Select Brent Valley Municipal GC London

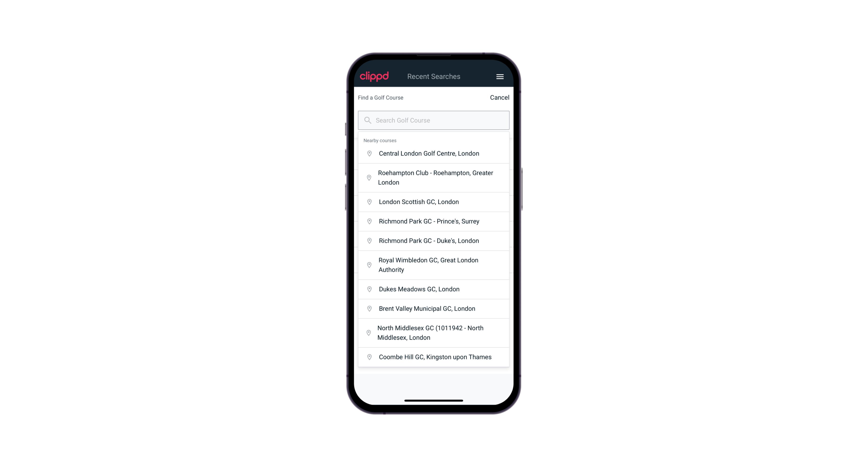click(434, 308)
